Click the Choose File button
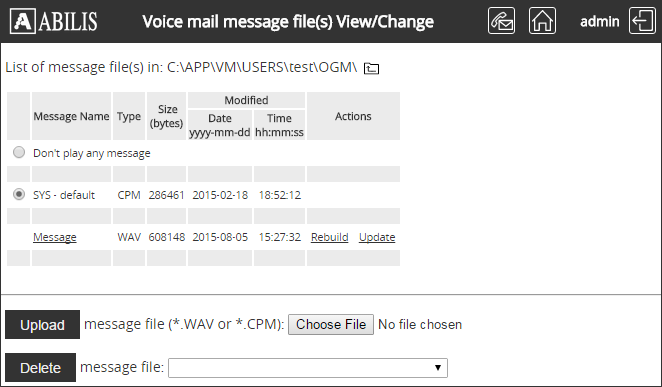The height and width of the screenshot is (387, 662). coord(331,325)
